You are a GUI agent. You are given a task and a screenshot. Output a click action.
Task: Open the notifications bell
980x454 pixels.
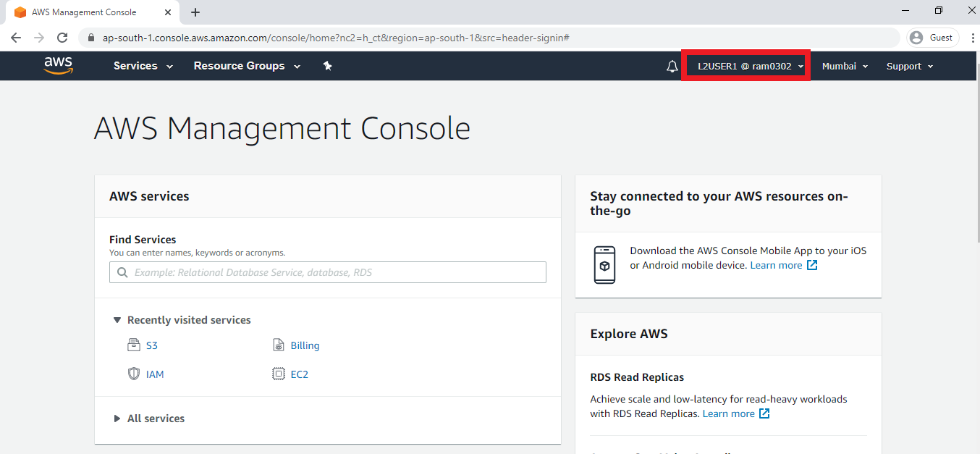[672, 67]
